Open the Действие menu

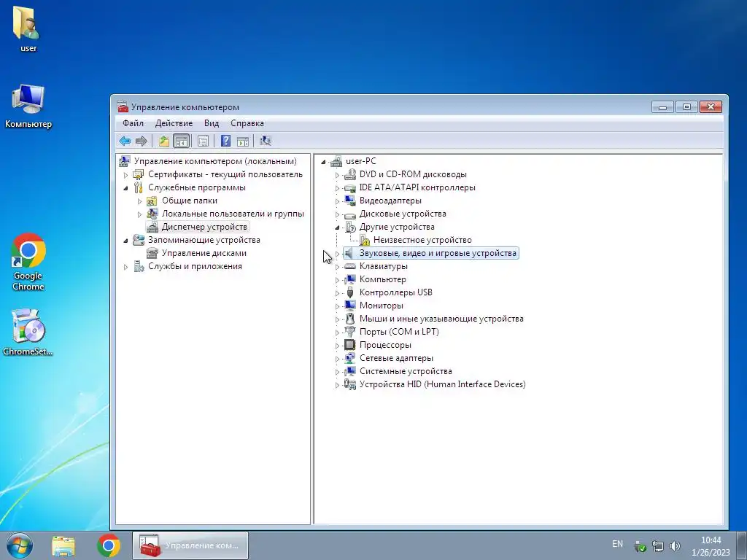(x=174, y=123)
